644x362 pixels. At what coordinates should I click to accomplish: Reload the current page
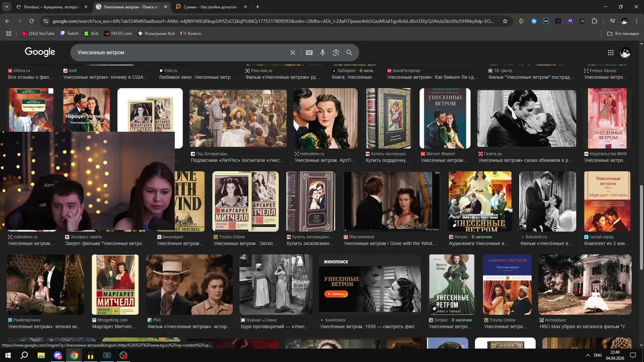(x=31, y=21)
